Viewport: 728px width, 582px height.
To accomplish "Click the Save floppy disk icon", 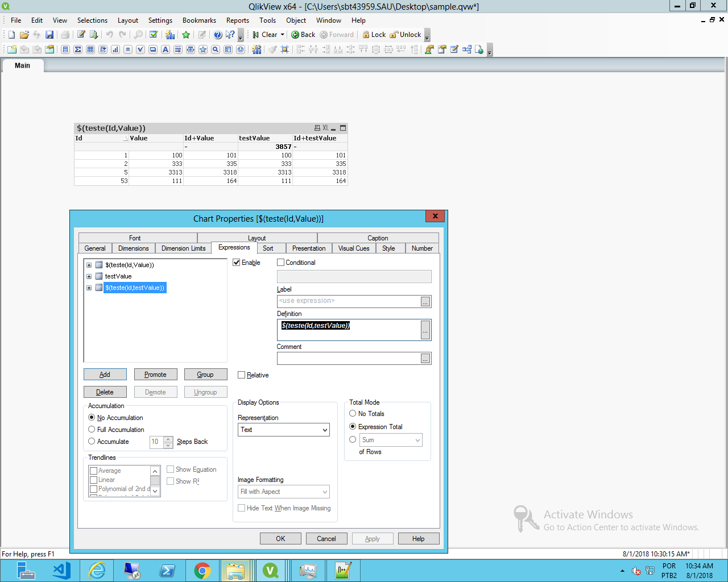I will (x=49, y=35).
